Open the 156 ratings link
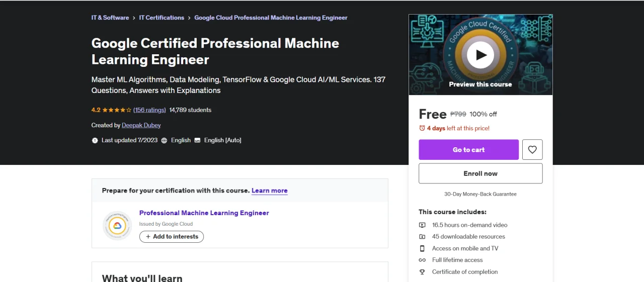This screenshot has height=282, width=644. pyautogui.click(x=149, y=110)
